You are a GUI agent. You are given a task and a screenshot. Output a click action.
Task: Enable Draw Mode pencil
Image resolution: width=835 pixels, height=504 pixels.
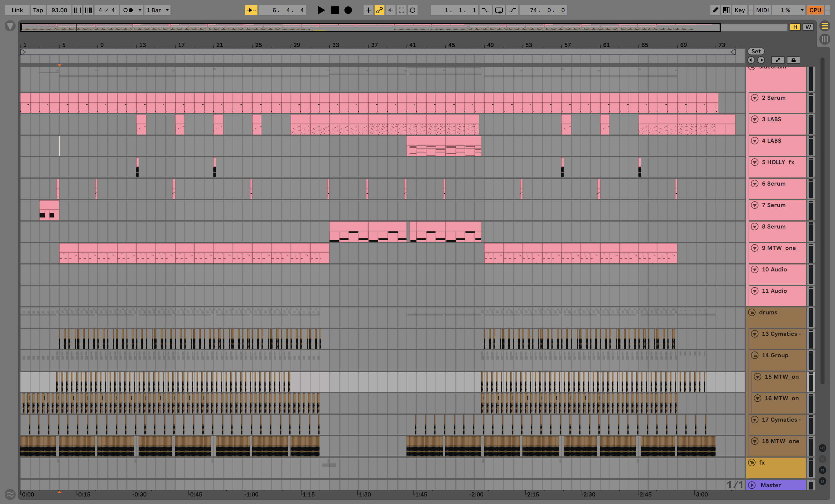715,10
